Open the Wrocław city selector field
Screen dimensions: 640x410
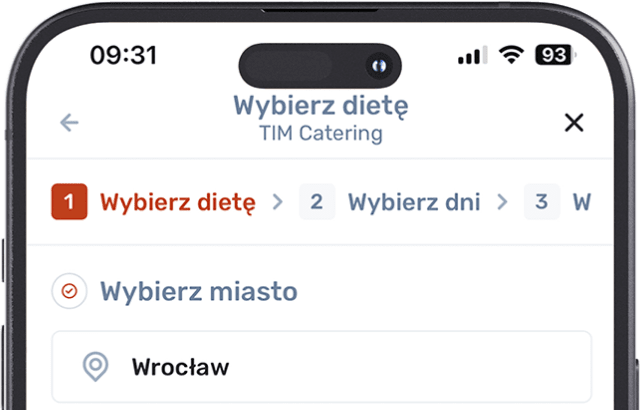point(322,367)
